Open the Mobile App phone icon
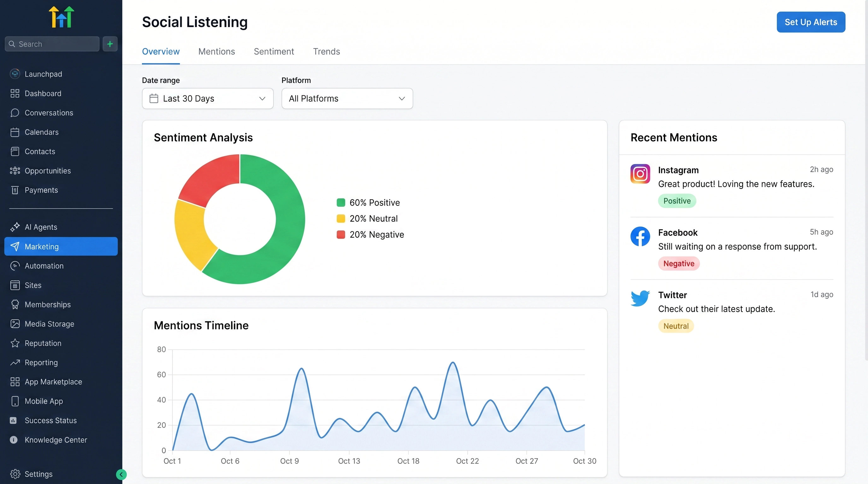 click(x=15, y=401)
